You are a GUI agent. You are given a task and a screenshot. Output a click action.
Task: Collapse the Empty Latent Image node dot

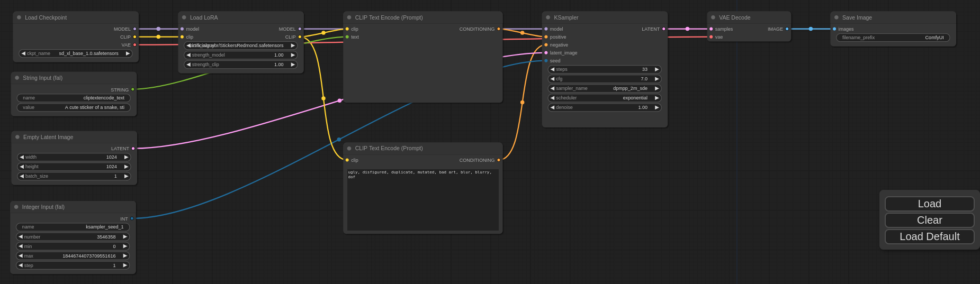click(17, 137)
